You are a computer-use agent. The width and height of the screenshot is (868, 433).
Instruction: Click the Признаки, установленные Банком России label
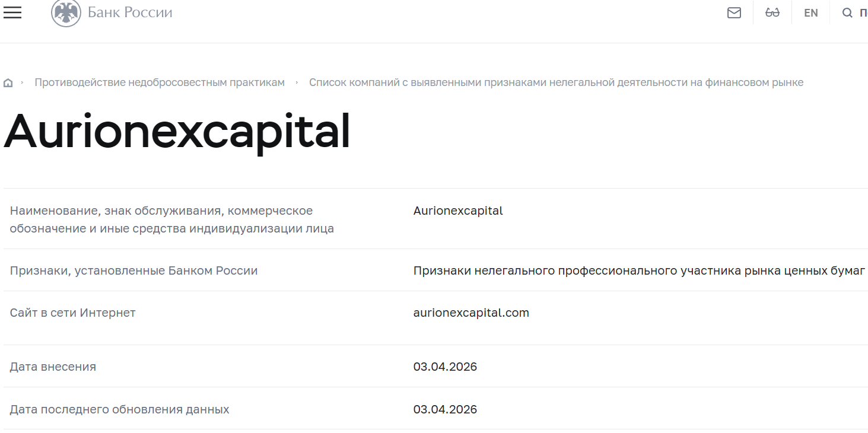133,270
